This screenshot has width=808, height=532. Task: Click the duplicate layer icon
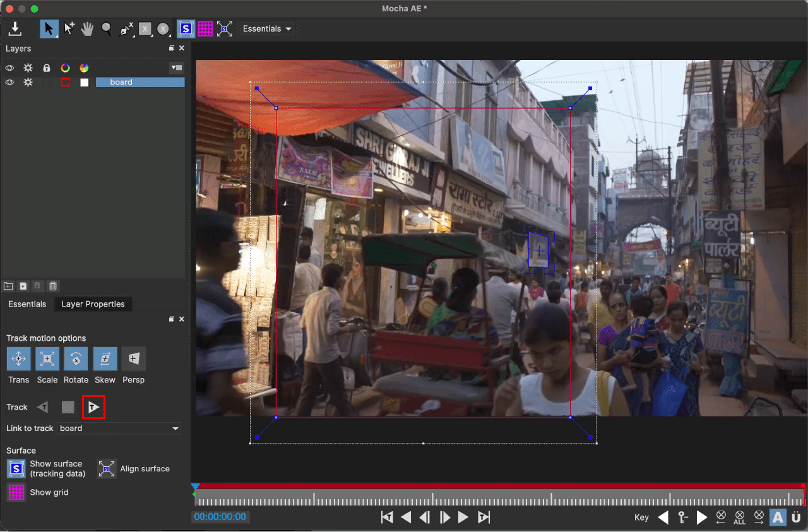[23, 286]
